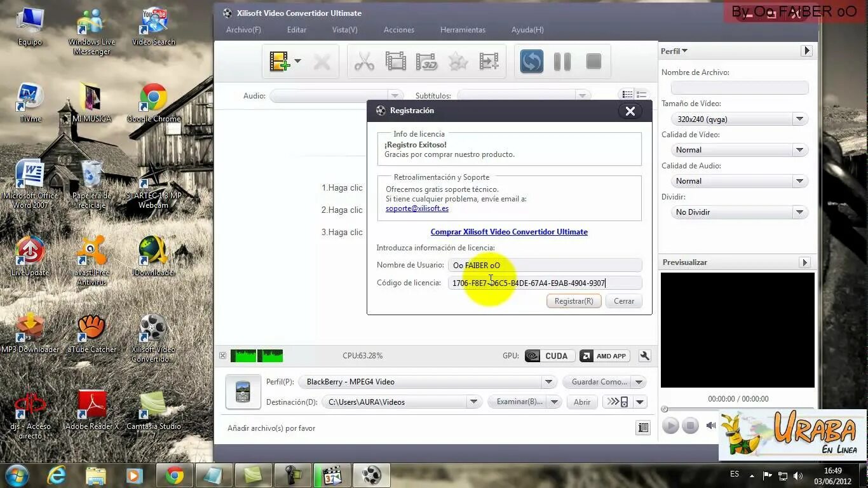
Task: Click the Registrar(R) button
Action: 574,301
